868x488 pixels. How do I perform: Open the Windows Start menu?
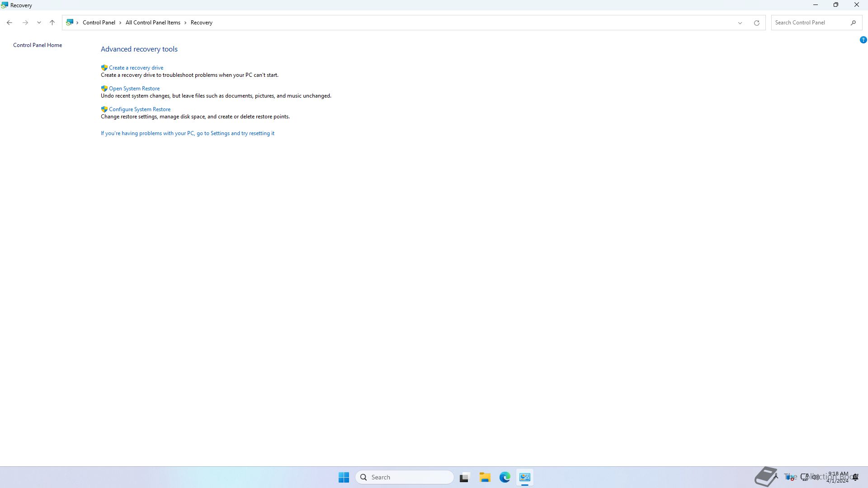344,477
